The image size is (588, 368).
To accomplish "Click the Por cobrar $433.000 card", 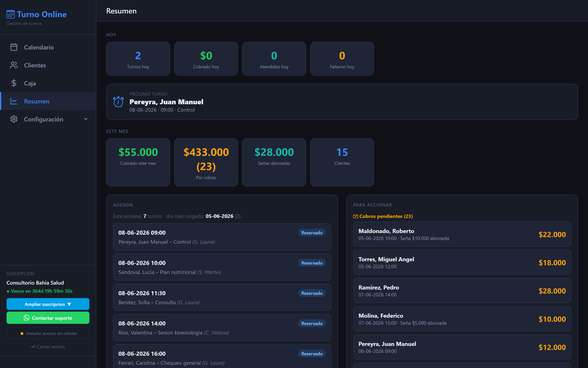I will 206,162.
